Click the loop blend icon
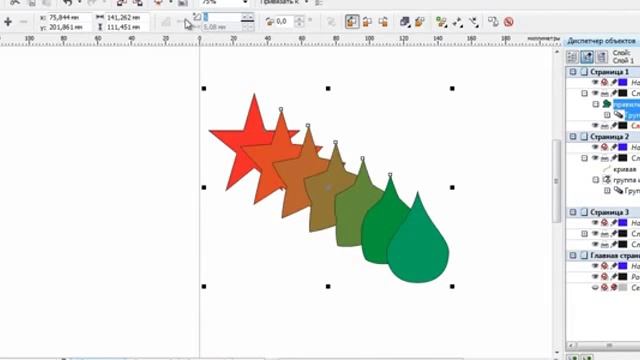 coord(331,22)
